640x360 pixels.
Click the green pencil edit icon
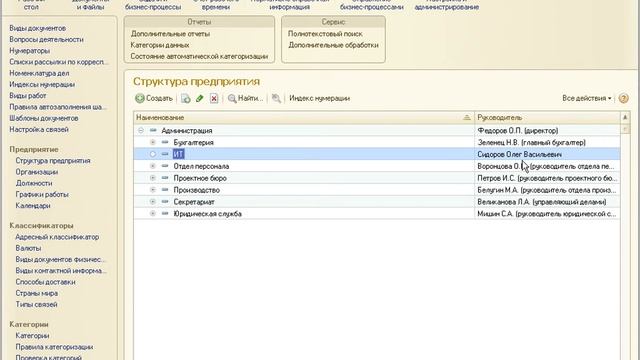[200, 98]
